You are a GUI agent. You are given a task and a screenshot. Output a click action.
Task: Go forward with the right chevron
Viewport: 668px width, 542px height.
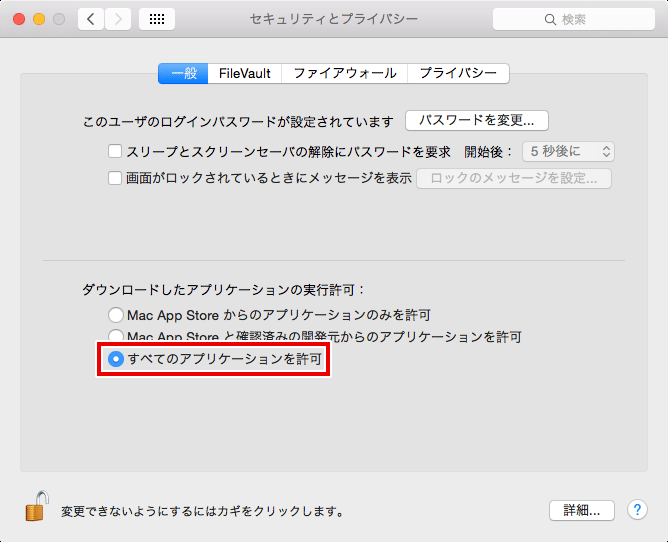point(118,19)
